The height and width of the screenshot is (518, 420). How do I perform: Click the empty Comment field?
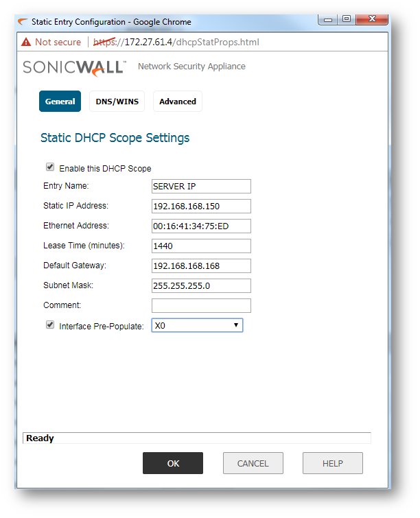(201, 305)
